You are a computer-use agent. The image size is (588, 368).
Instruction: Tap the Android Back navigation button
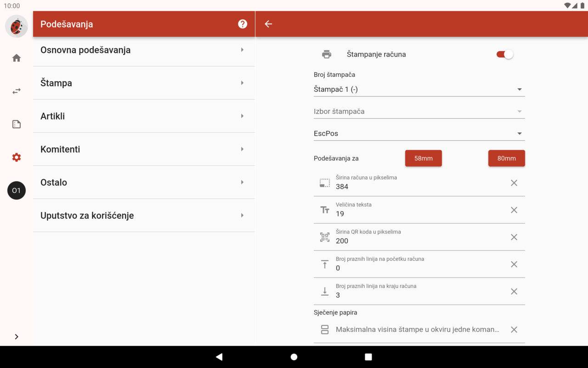pos(219,357)
